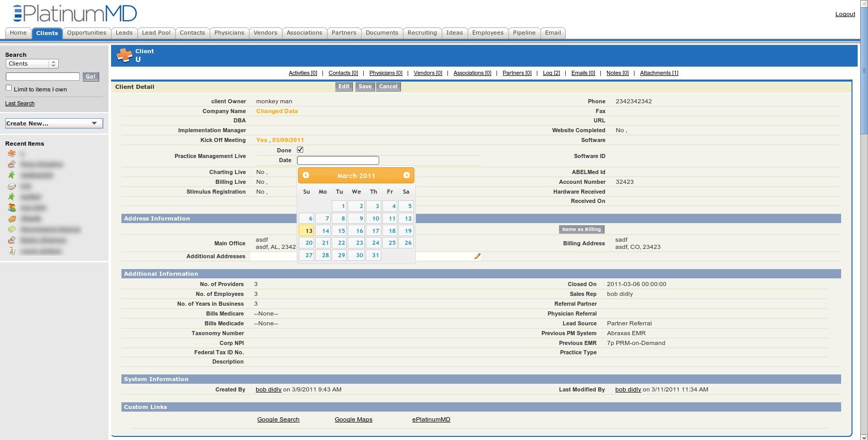Click the 'Changed Data' company name
The height and width of the screenshot is (440, 868).
click(x=277, y=112)
